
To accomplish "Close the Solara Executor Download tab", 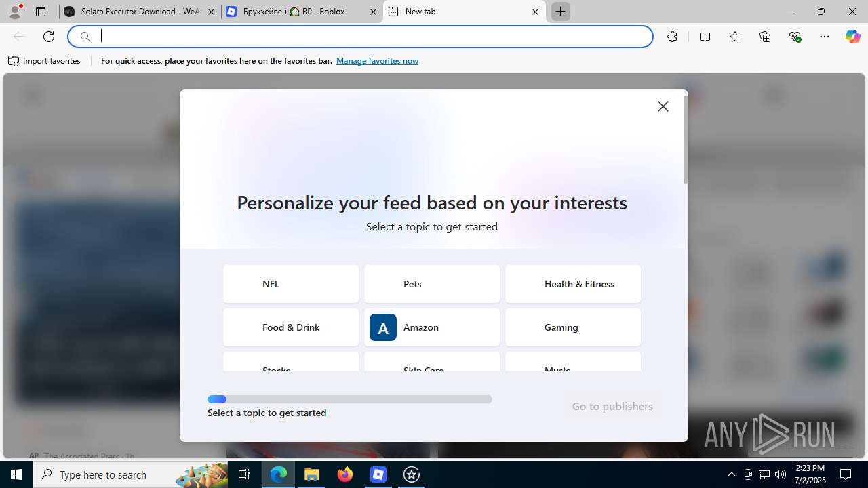I will [x=211, y=12].
